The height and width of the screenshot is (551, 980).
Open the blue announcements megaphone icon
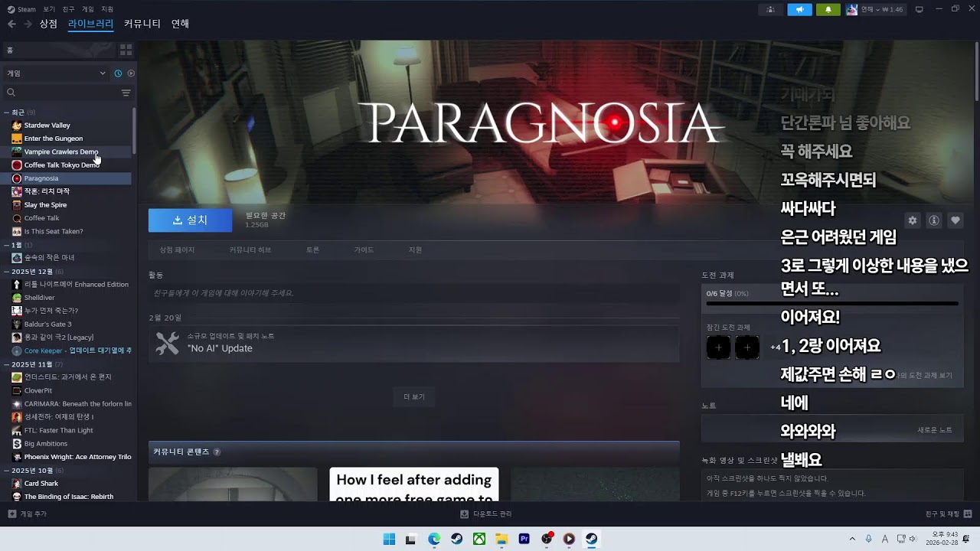coord(799,9)
